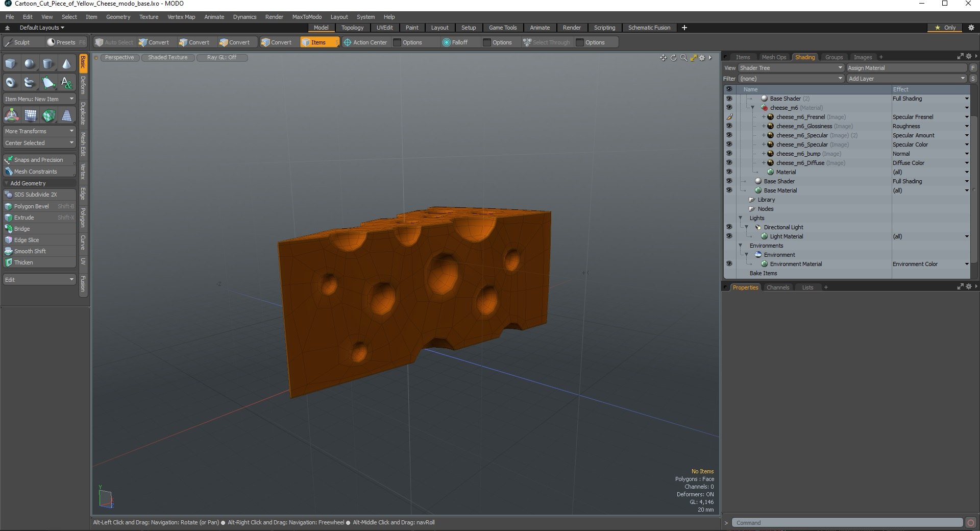Viewport: 980px width, 531px height.
Task: Toggle visibility of cheese_m6_Glossiness layer
Action: click(729, 126)
